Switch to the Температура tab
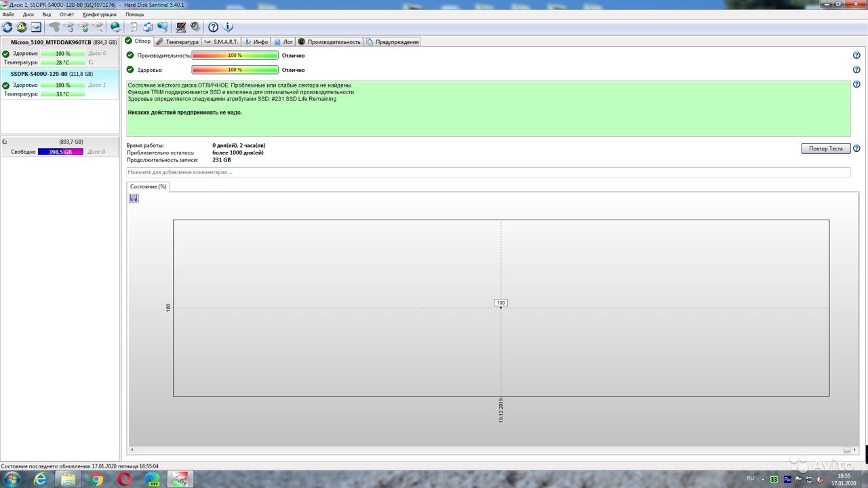 click(x=178, y=42)
